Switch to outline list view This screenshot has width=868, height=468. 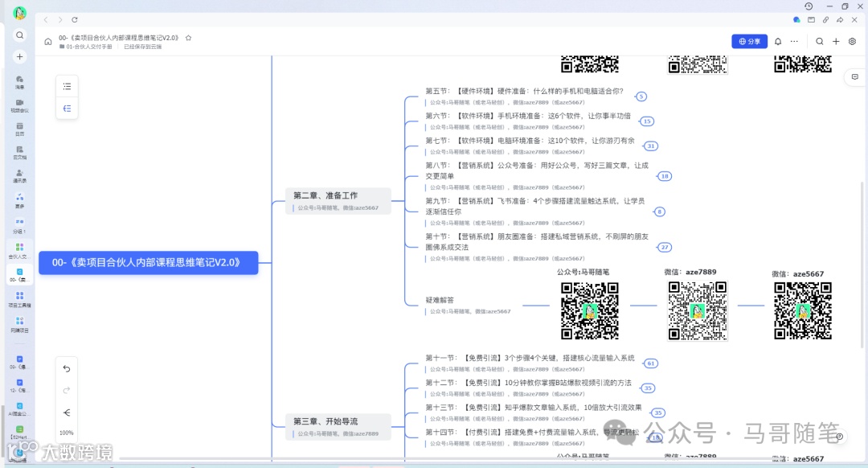click(67, 86)
